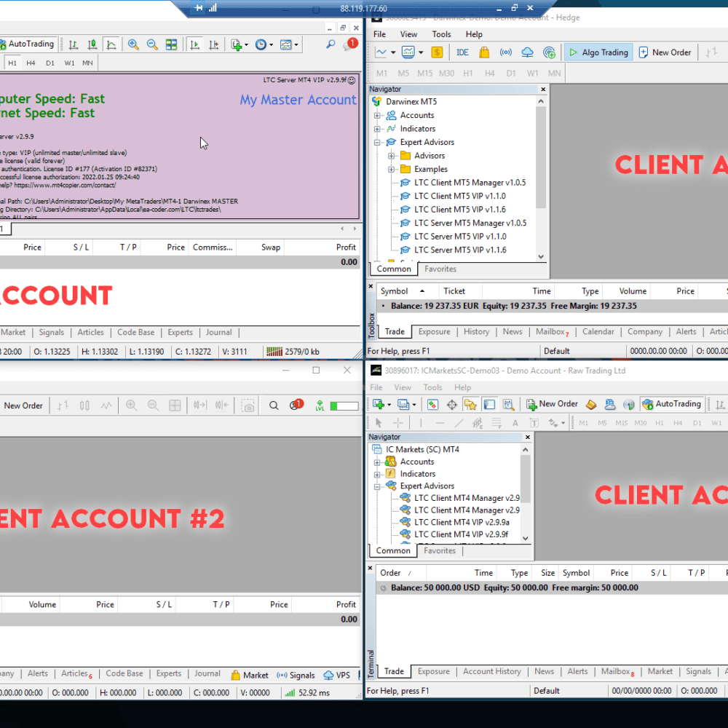Expand Accounts node in Darwinex MT5 Navigator
Viewport: 728px width, 728px height.
[377, 115]
